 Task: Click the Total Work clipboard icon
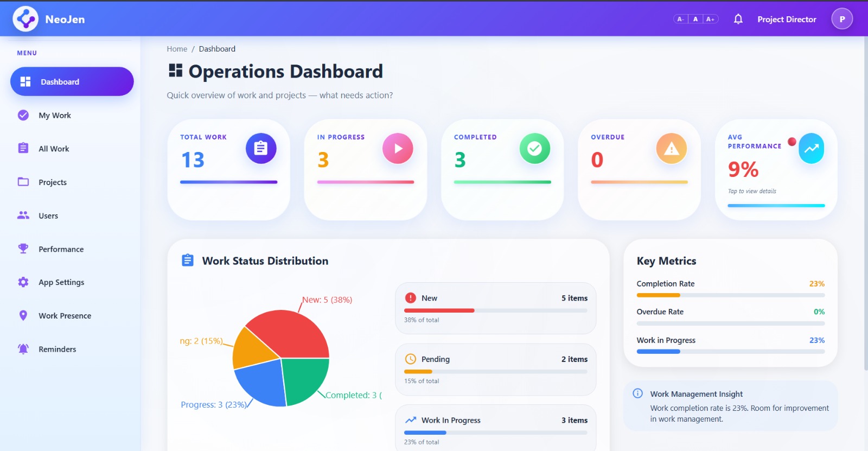[261, 148]
